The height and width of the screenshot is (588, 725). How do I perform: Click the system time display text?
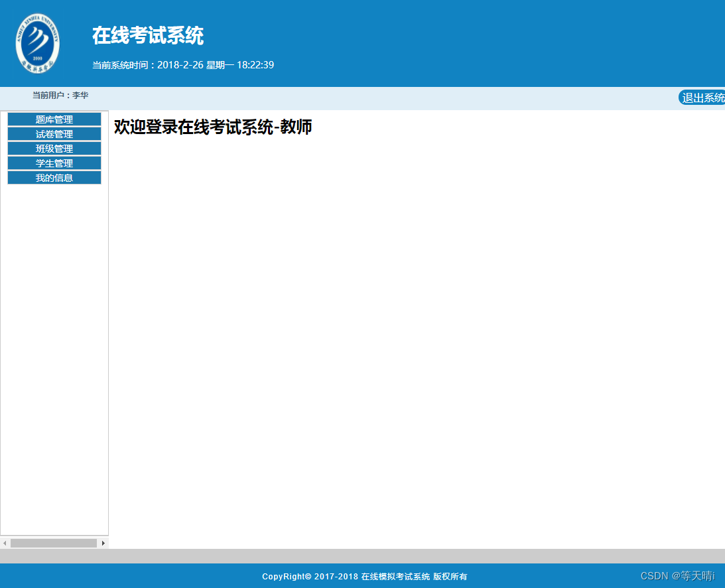coord(182,65)
